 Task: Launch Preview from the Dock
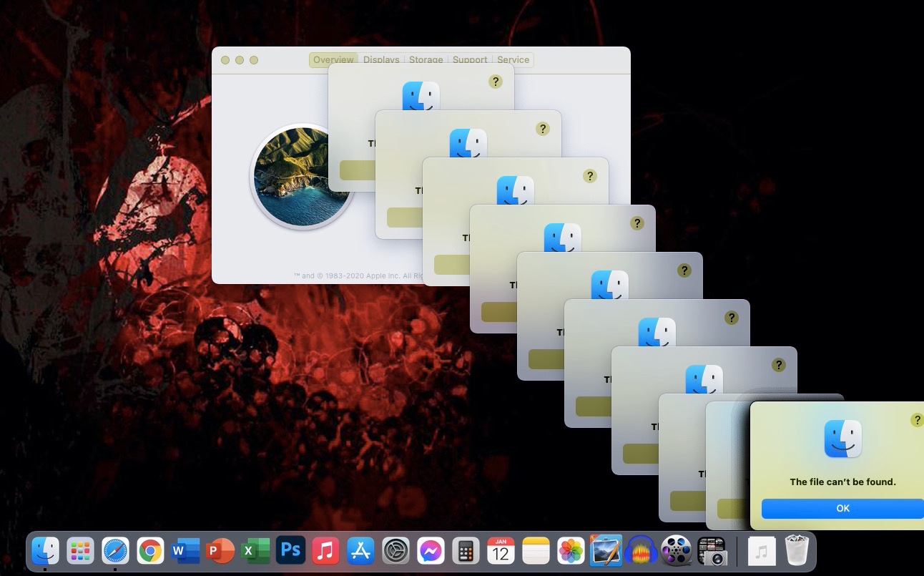[x=606, y=551]
